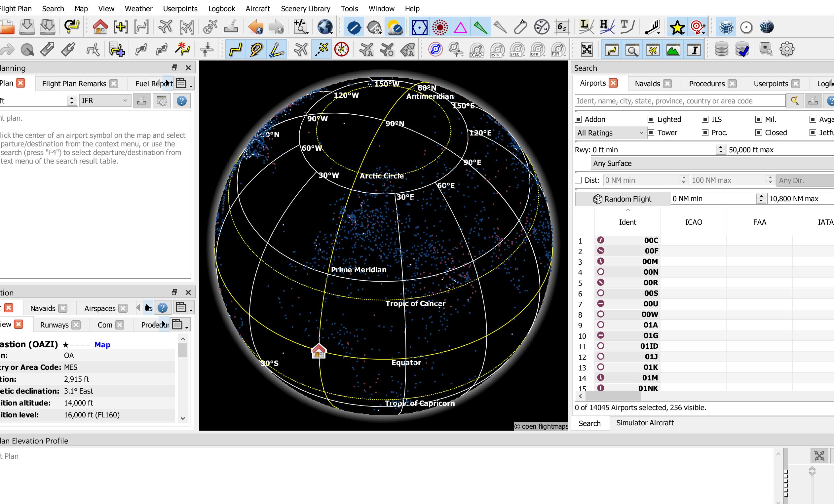
Task: Click the flight plan calculation magic wand icon
Action: (182, 50)
